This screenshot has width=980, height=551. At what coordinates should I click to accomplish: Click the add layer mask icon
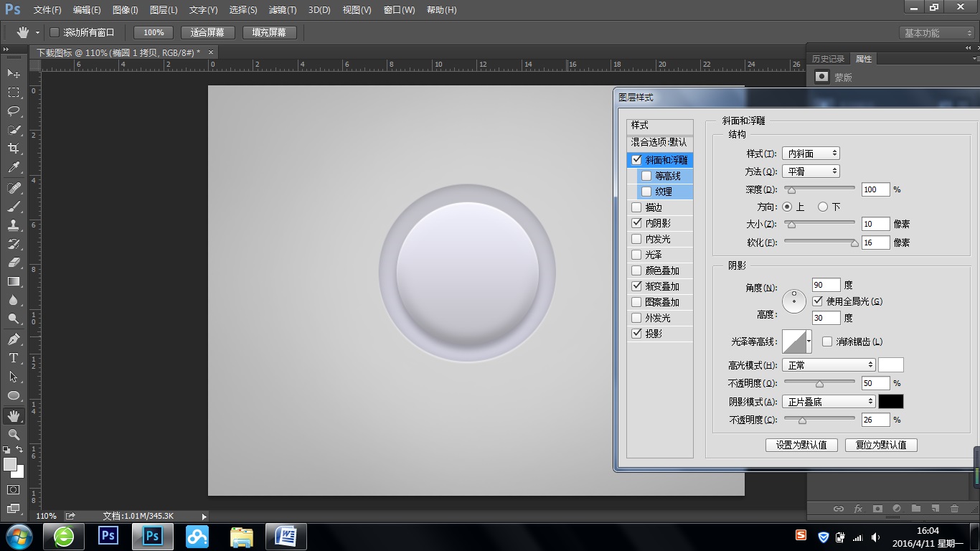tap(877, 509)
